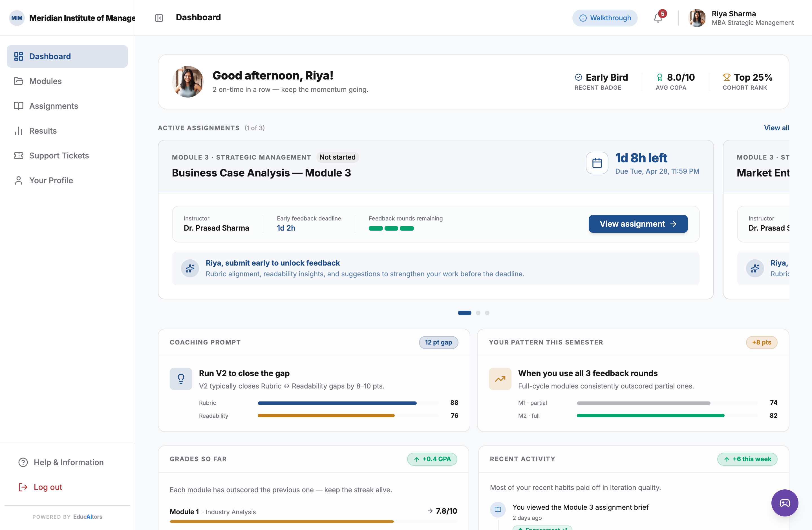Open the Dashboard menu item
Viewport: 812px width, 530px height.
[67, 56]
